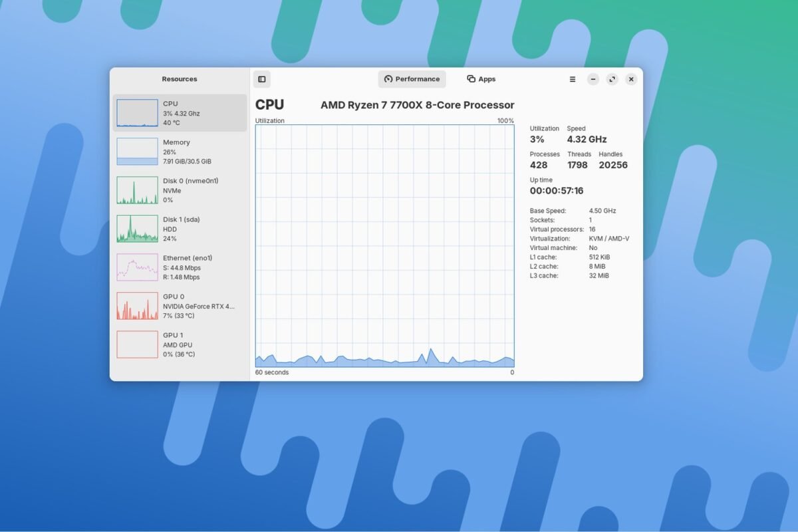Image resolution: width=798 pixels, height=532 pixels.
Task: Click the large CPU utilization graph
Action: tap(385, 246)
